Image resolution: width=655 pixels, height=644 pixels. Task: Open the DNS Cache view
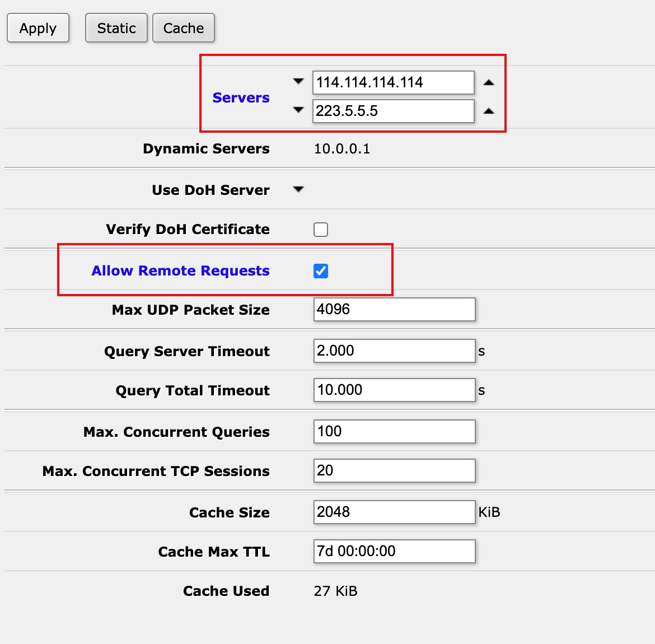click(x=184, y=28)
